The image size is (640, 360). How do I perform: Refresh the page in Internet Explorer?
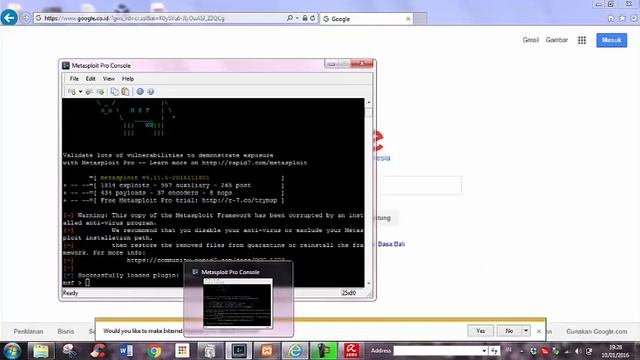(313, 18)
